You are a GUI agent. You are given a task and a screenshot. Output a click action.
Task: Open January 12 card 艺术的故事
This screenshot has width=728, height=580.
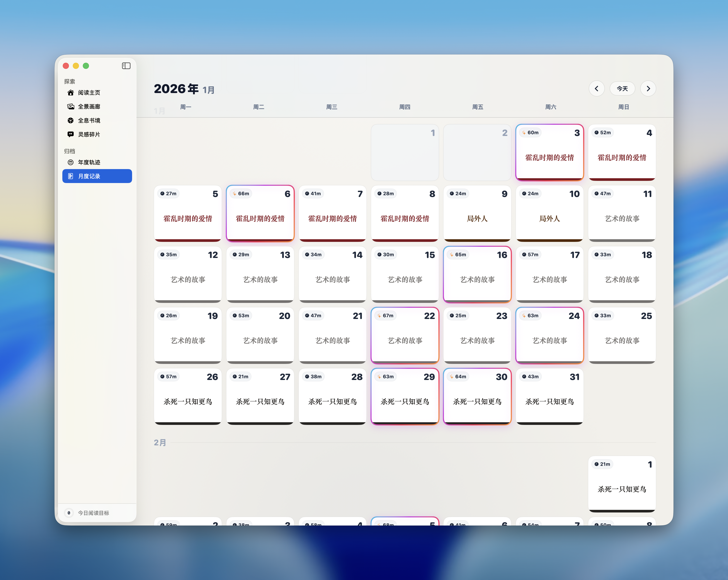coord(188,275)
